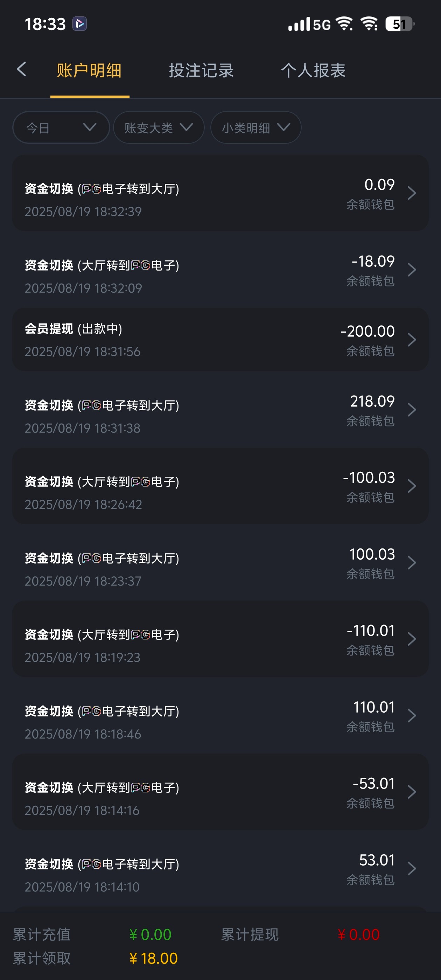This screenshot has height=980, width=441.
Task: Tap arrow icon next to 110.01 transfer
Action: 411,716
